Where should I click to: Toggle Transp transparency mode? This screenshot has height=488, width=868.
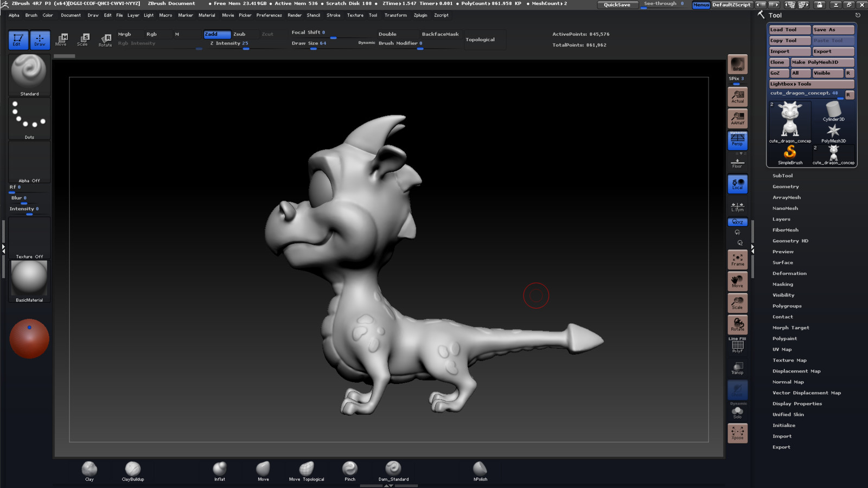coord(737,368)
